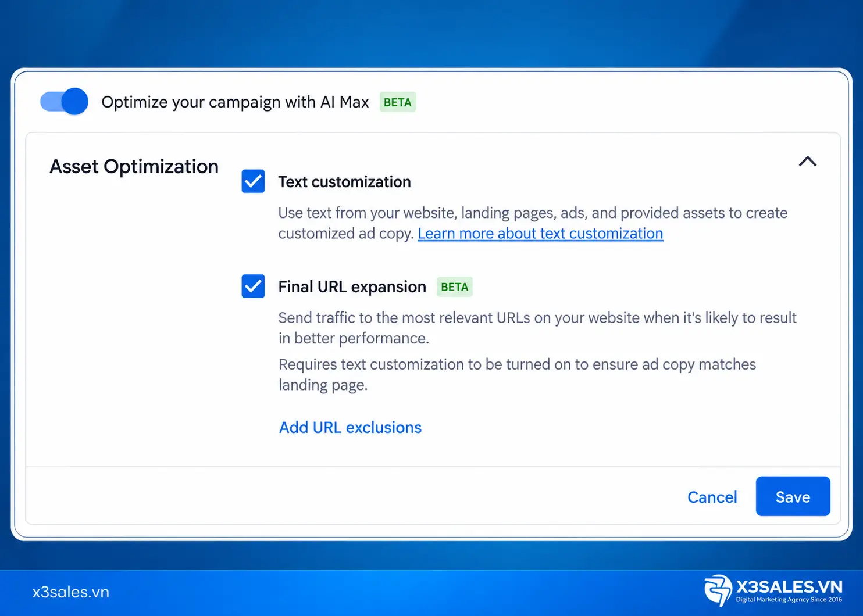Open 'Learn more about text customization' link
The height and width of the screenshot is (616, 863).
[x=540, y=234]
